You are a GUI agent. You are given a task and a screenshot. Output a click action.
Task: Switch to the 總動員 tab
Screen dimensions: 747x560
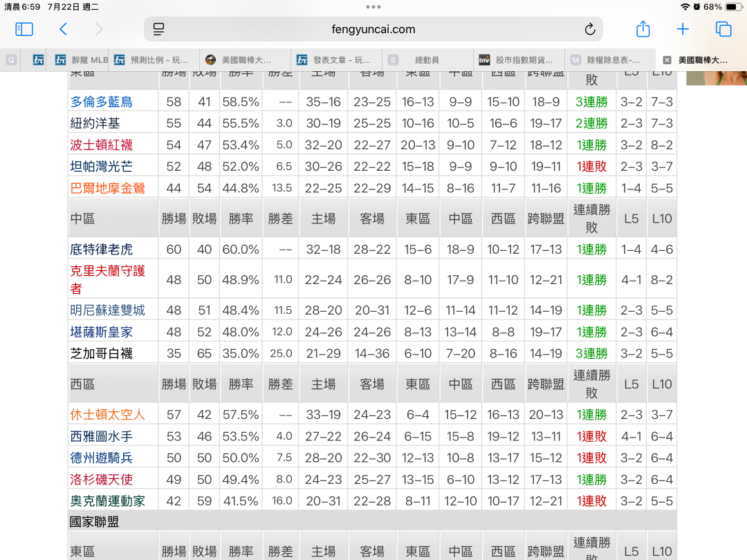pyautogui.click(x=428, y=60)
